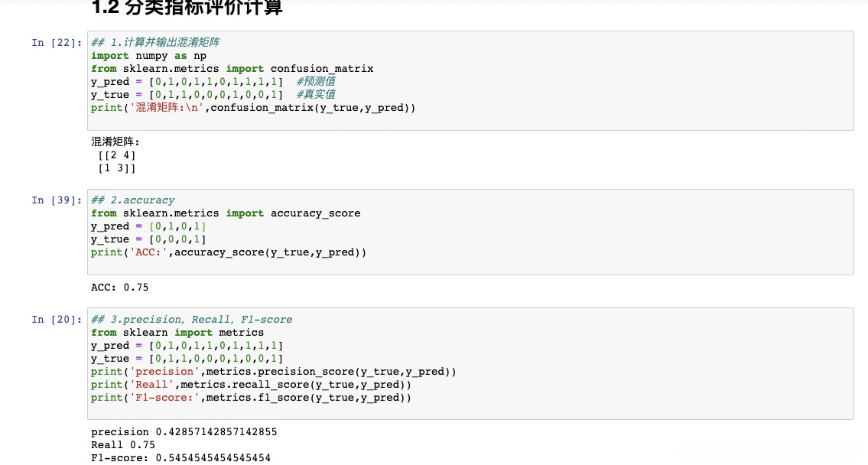The image size is (868, 465).
Task: Place cursor on the import numpy line
Action: coord(148,56)
